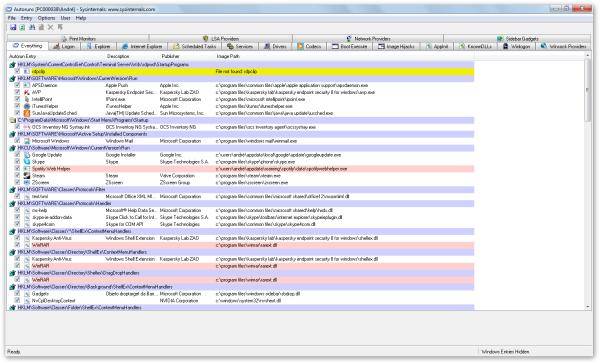
Task: Click the Find binoculars toolbar icon
Action: pos(32,27)
